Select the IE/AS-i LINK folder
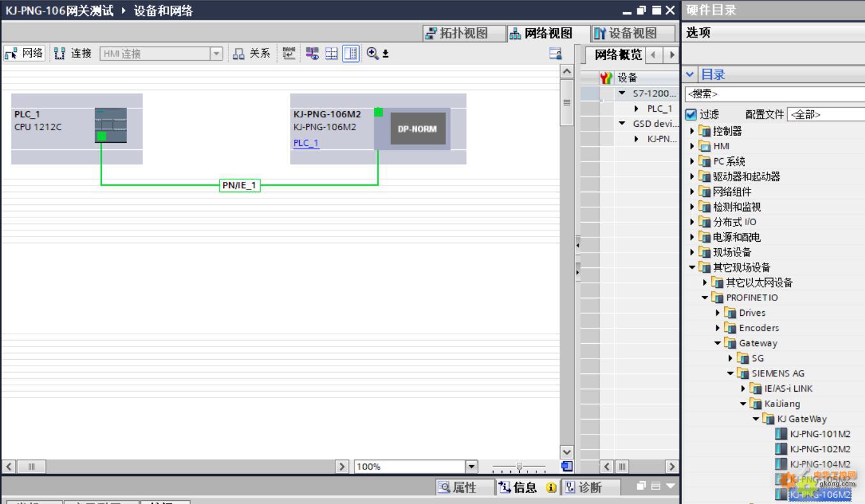The height and width of the screenshot is (504, 865). tap(788, 389)
